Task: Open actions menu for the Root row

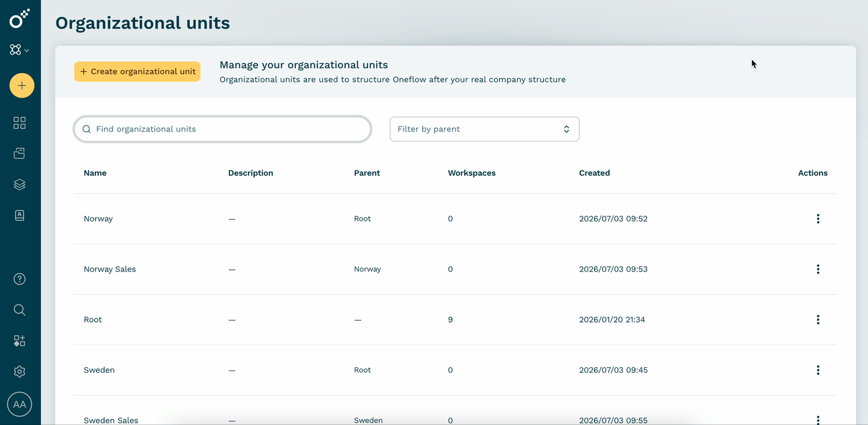Action: pyautogui.click(x=818, y=320)
